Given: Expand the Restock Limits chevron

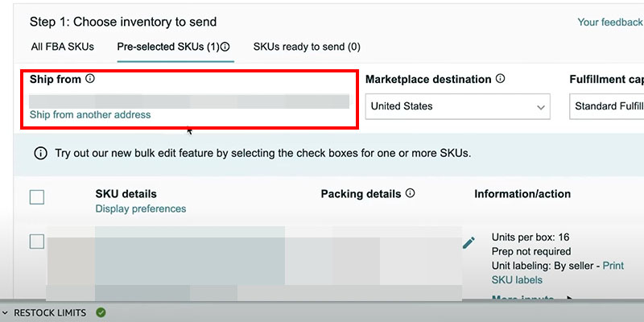Looking at the screenshot, I should [x=6, y=312].
